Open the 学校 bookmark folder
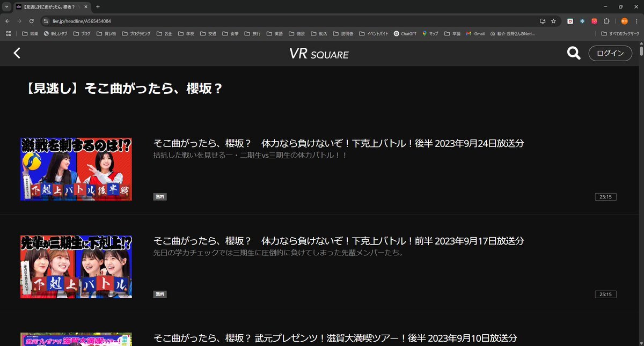This screenshot has width=644, height=346. pyautogui.click(x=186, y=33)
